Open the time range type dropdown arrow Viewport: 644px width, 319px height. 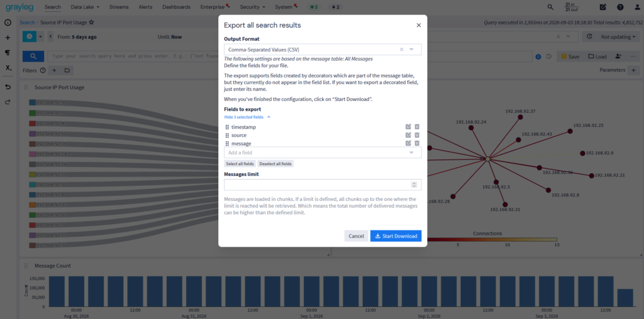click(x=41, y=36)
